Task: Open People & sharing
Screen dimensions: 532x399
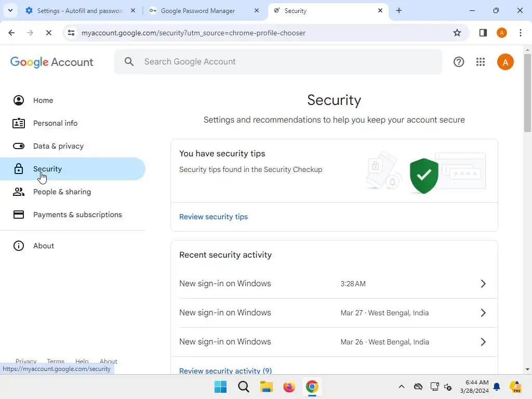Action: (73, 192)
